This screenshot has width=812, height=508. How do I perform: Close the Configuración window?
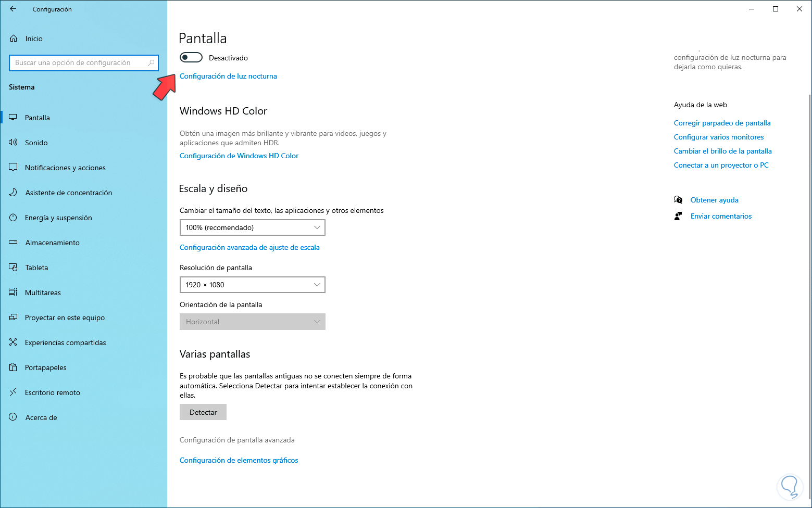tap(799, 9)
